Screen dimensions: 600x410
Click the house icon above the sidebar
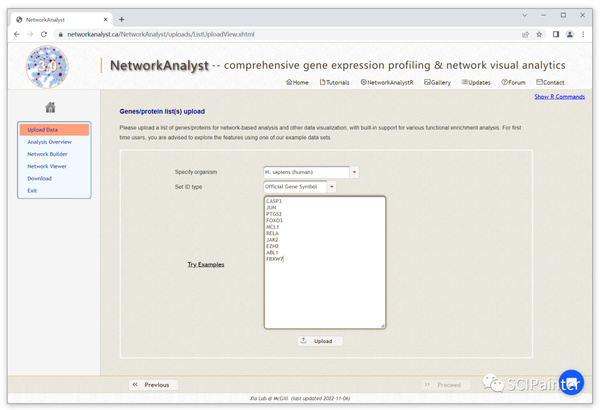(x=51, y=107)
